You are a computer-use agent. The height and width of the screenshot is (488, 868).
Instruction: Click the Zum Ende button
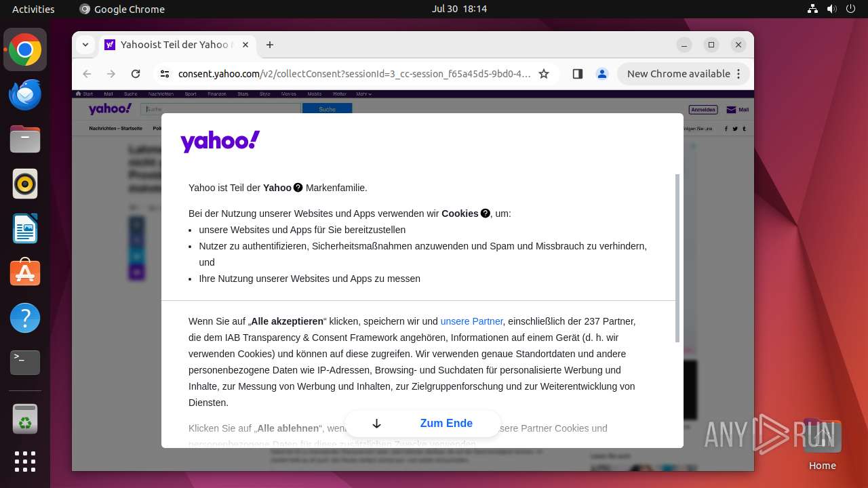423,424
